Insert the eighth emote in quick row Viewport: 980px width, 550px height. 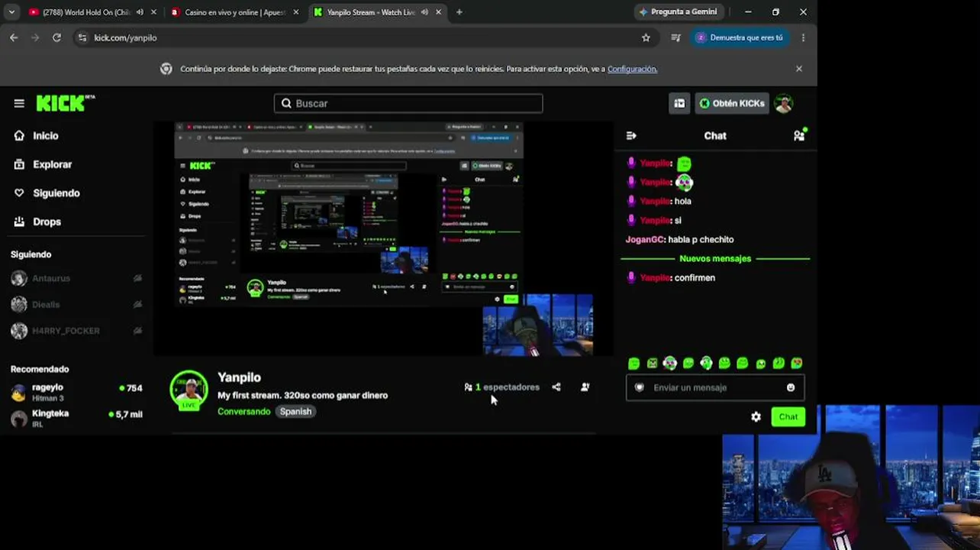click(x=760, y=364)
